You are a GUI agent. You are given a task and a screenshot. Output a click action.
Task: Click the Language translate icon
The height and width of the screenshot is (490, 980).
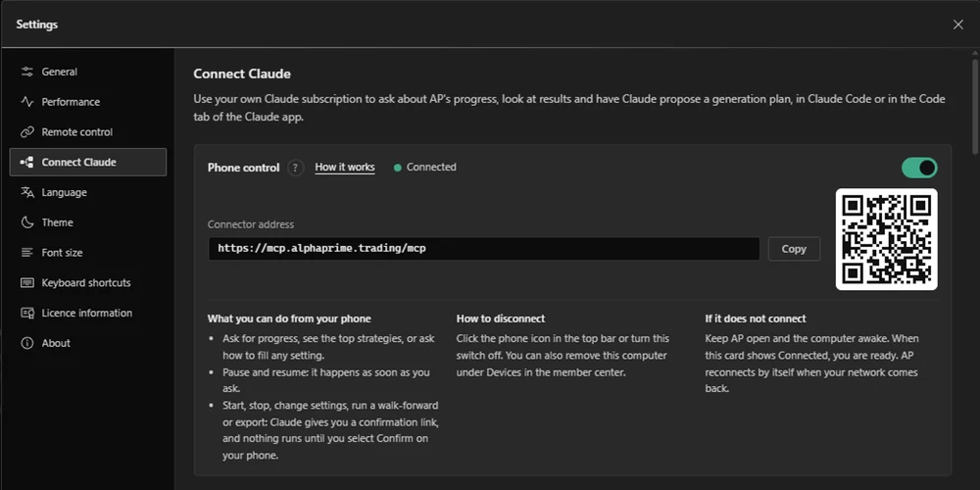point(26,192)
